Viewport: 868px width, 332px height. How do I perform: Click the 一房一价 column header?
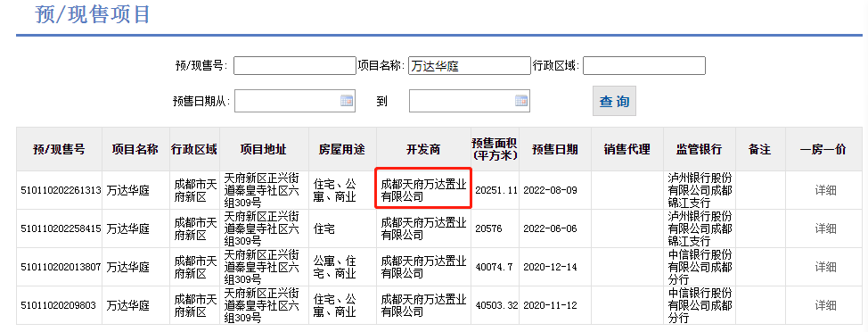[x=823, y=149]
